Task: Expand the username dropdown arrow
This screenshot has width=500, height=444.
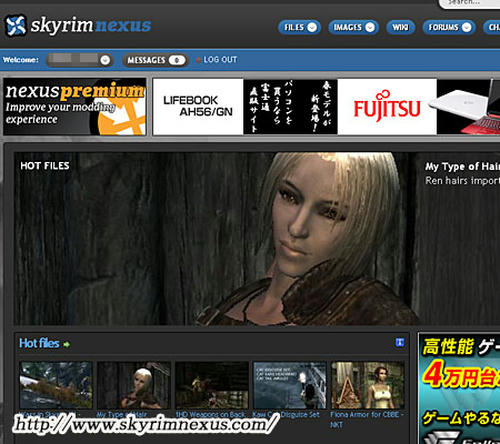Action: (105, 60)
